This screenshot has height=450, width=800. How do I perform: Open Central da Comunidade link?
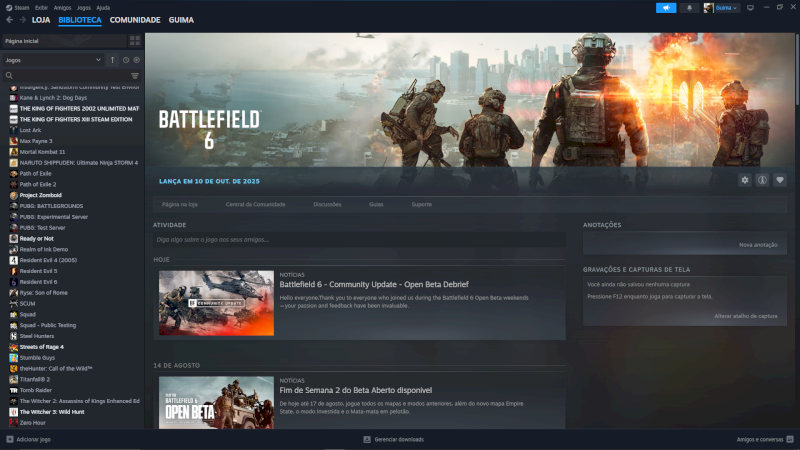pos(256,204)
